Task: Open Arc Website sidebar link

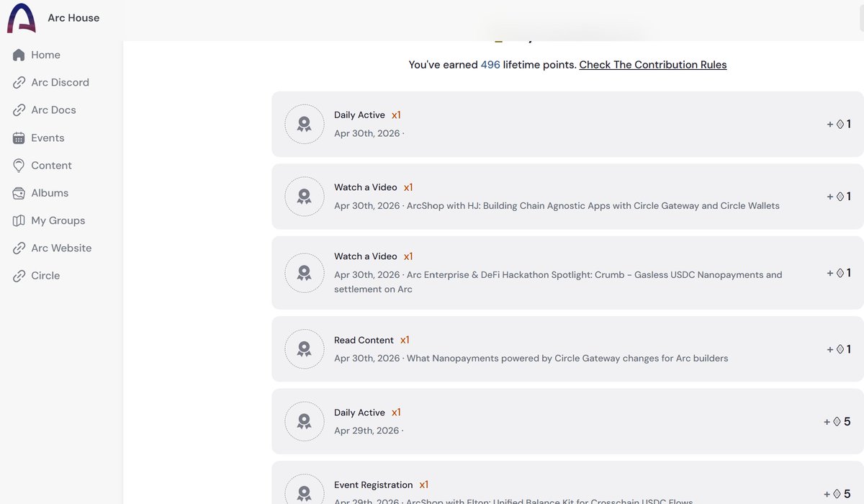Action: click(x=61, y=248)
